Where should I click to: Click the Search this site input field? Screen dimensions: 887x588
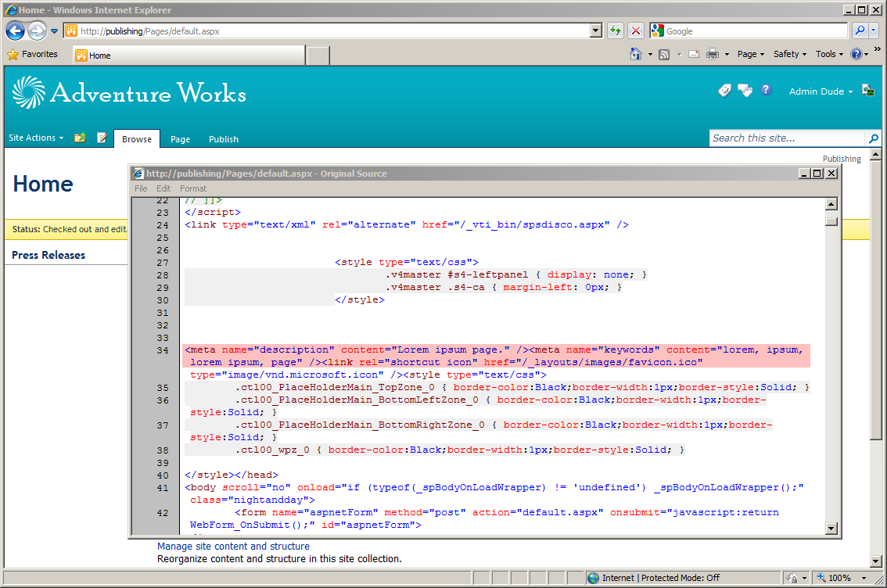click(x=788, y=138)
